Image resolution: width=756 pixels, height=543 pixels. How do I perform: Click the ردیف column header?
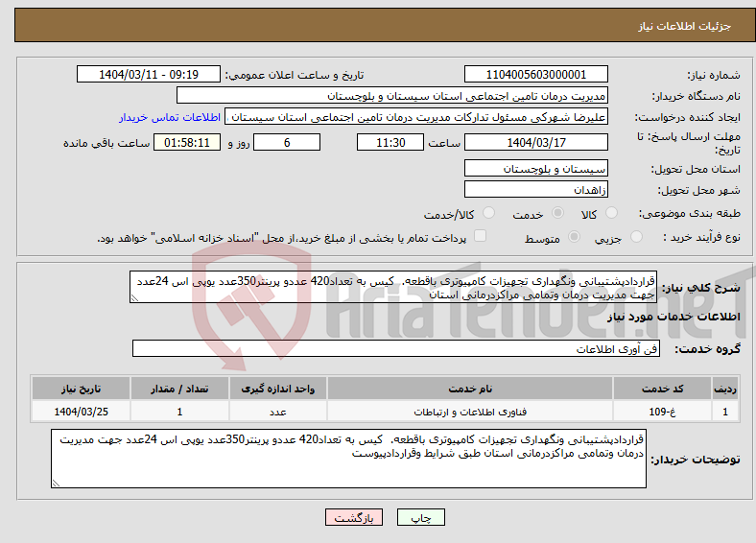tap(725, 389)
